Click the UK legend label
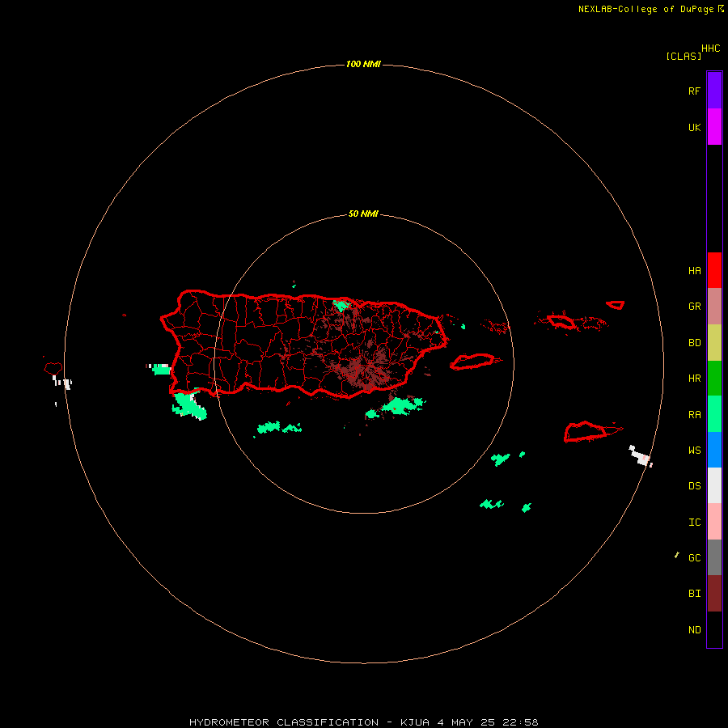The image size is (728, 728). 694,127
